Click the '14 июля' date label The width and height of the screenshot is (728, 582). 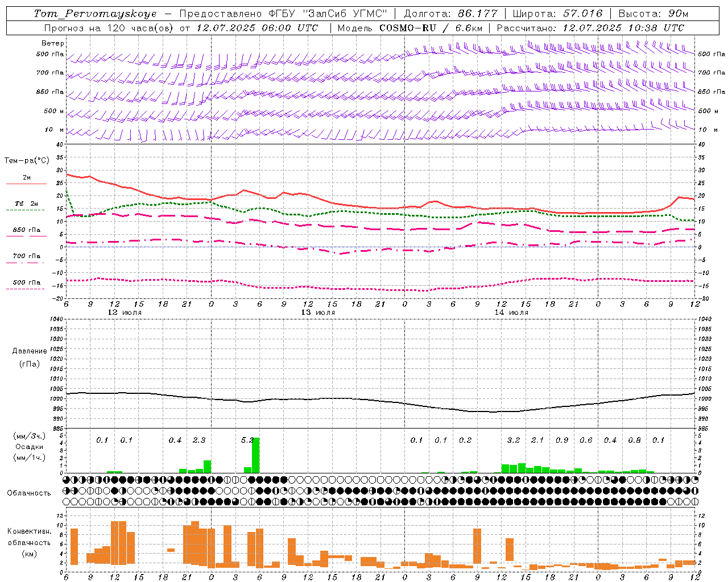pos(511,313)
